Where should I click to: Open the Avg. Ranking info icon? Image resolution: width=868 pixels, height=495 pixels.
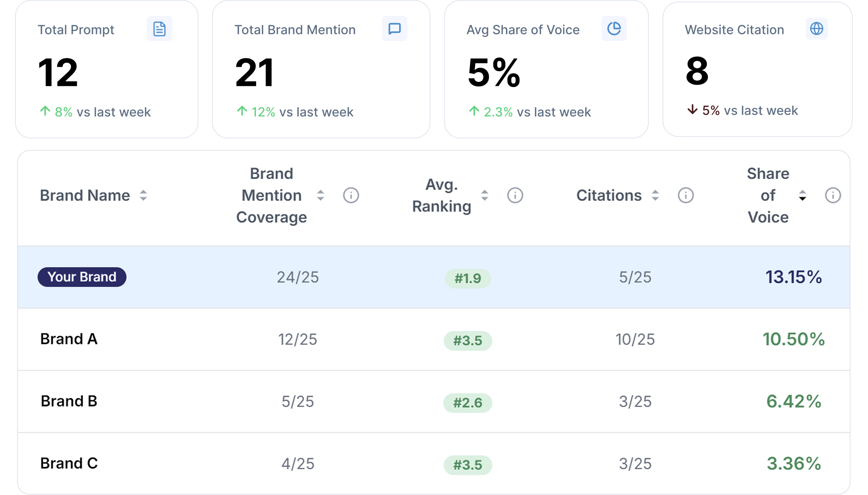point(515,196)
